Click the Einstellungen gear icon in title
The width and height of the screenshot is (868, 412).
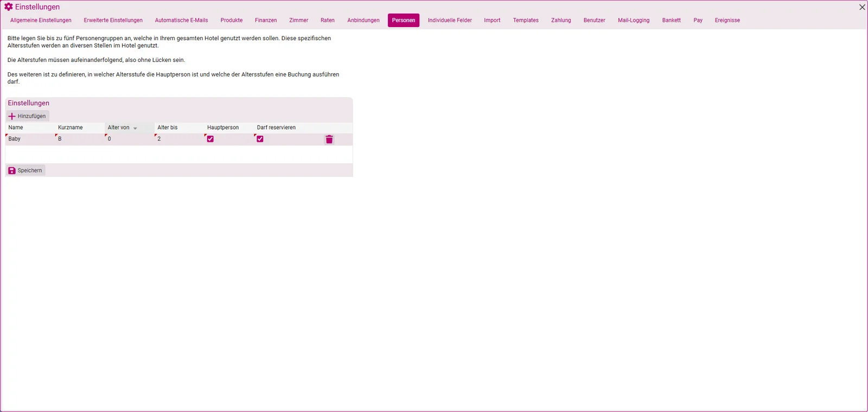pyautogui.click(x=9, y=7)
